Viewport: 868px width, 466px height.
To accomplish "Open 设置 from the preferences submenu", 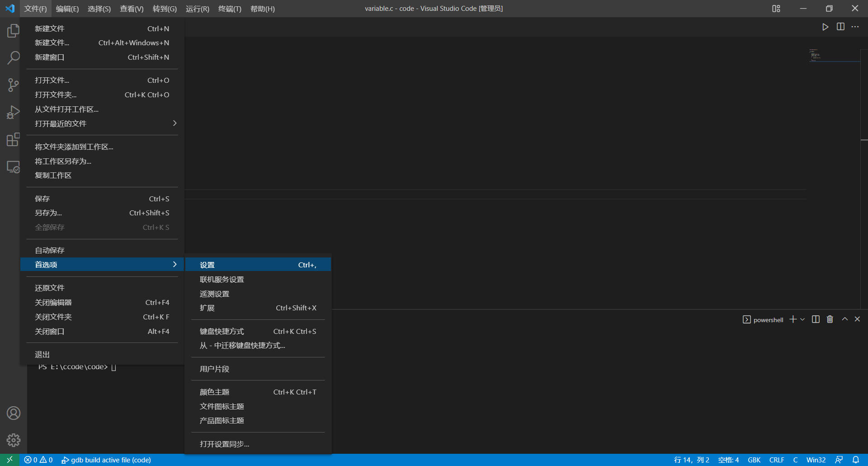I will [x=258, y=265].
